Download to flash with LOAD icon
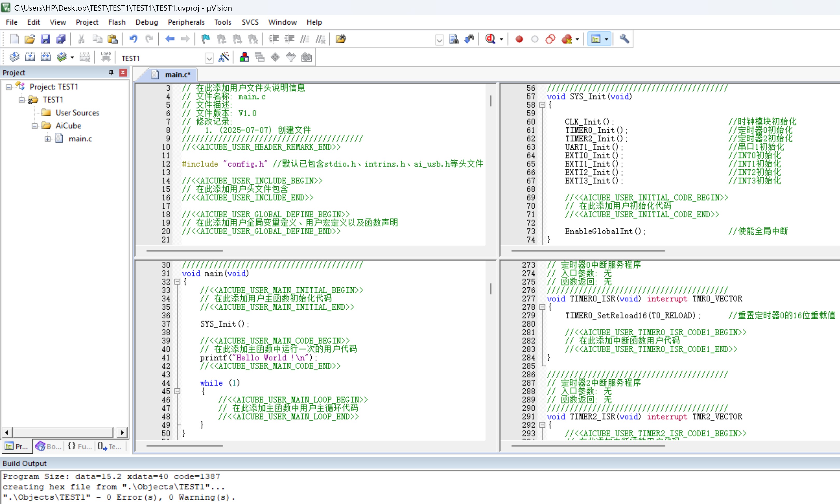The height and width of the screenshot is (504, 840). coord(106,57)
